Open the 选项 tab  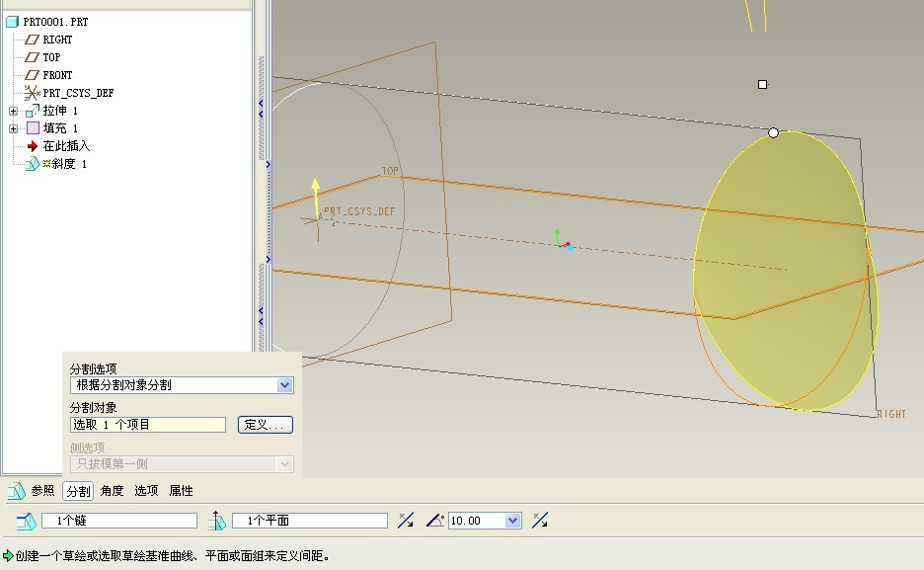click(x=146, y=490)
